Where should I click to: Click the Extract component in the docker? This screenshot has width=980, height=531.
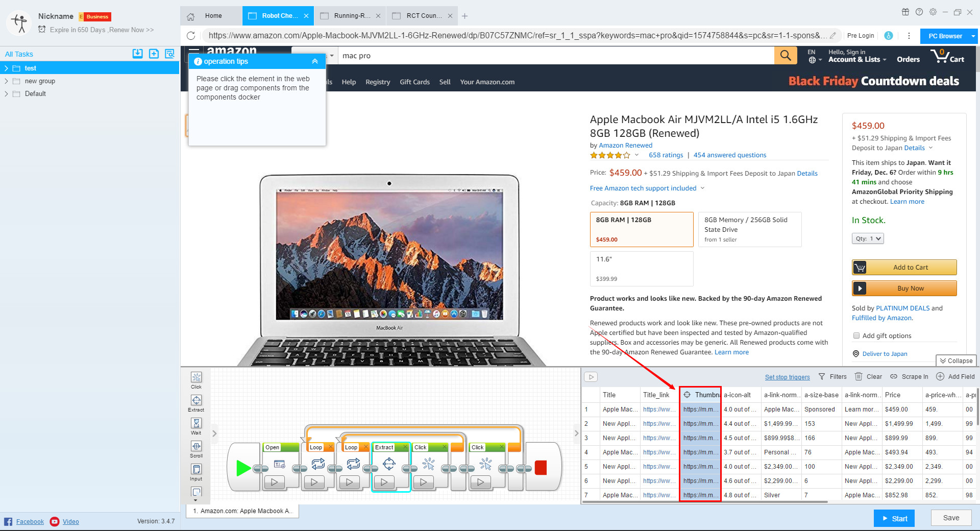pos(196,401)
